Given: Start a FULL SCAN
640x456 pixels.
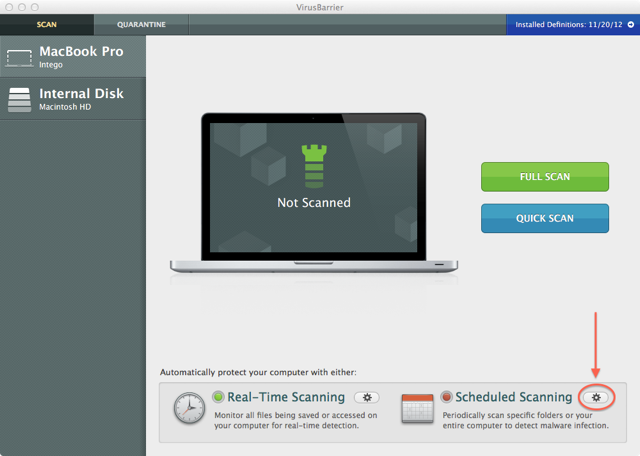Looking at the screenshot, I should [x=544, y=177].
